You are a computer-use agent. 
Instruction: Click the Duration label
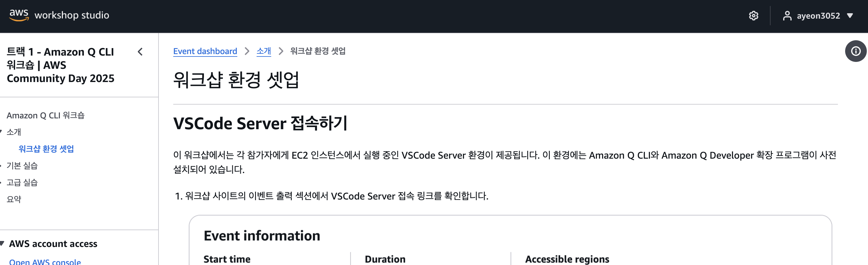click(x=385, y=259)
